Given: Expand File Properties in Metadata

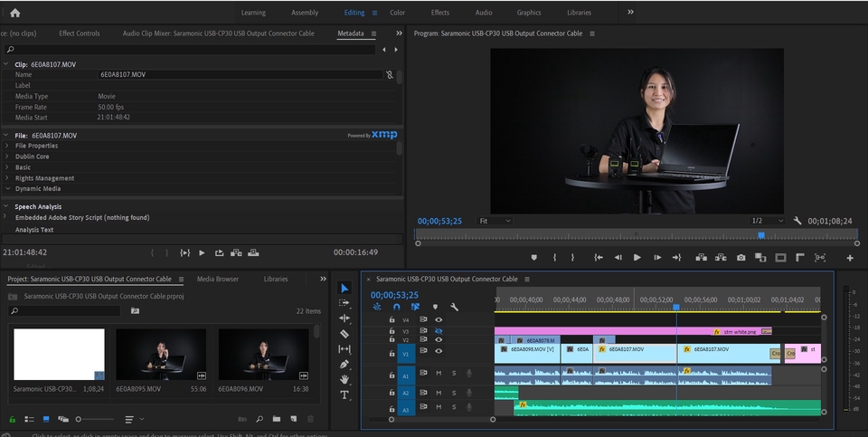Looking at the screenshot, I should [6, 146].
